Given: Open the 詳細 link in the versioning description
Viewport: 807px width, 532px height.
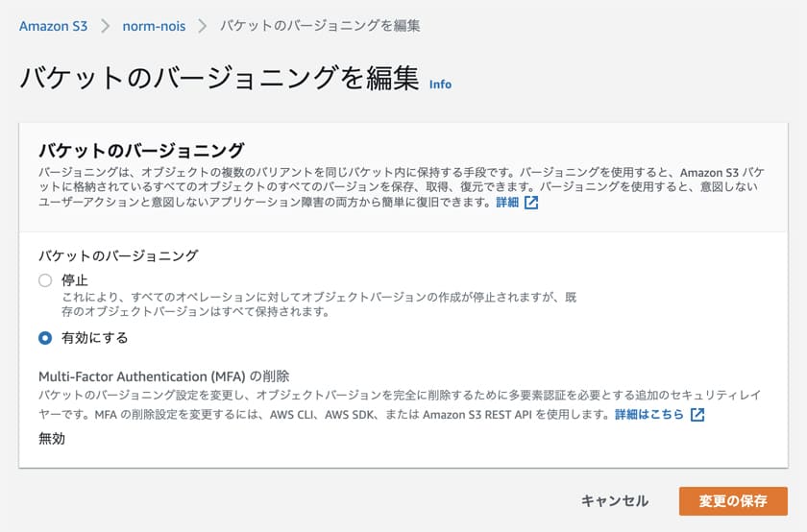Looking at the screenshot, I should tap(507, 204).
